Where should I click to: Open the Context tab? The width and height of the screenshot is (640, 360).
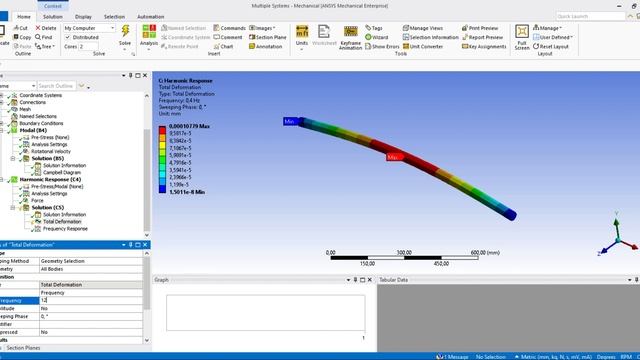pos(53,6)
